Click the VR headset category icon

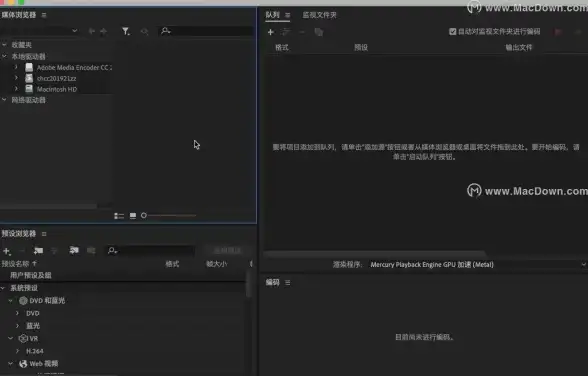tap(23, 339)
